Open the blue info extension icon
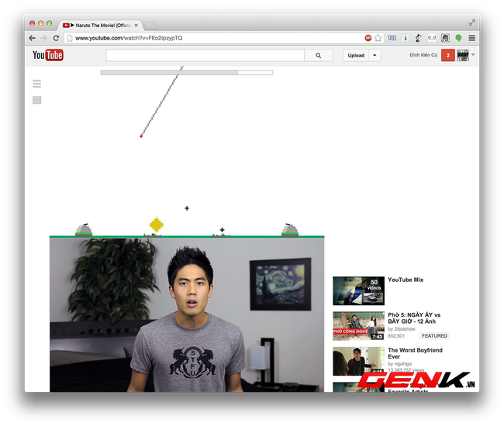Screen dimensions: 504x426 [406, 38]
